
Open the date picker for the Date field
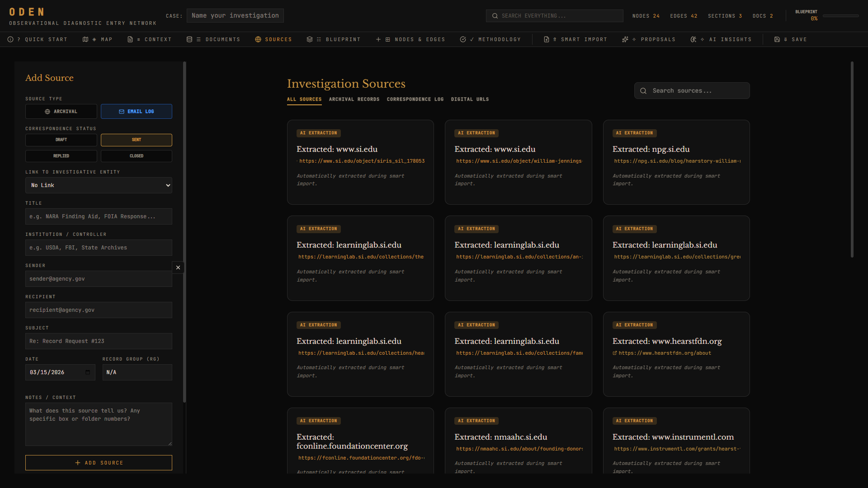point(87,372)
